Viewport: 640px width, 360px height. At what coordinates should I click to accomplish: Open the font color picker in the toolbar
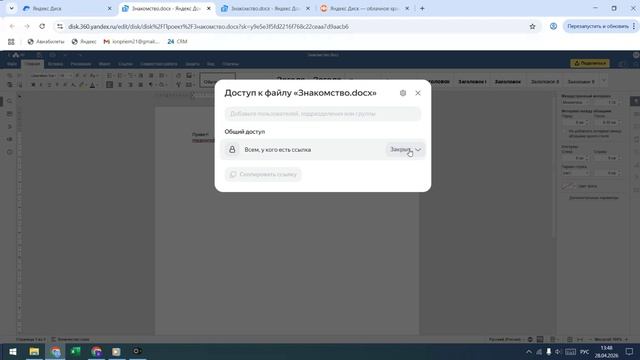[93, 85]
